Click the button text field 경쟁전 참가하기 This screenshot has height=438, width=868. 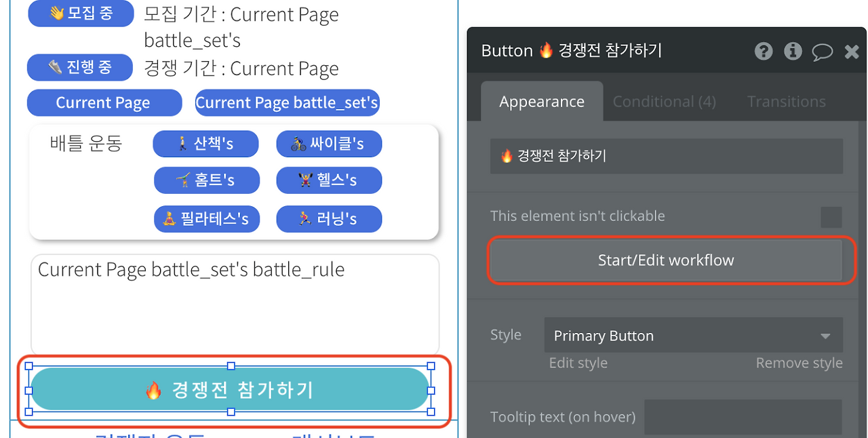tap(666, 156)
